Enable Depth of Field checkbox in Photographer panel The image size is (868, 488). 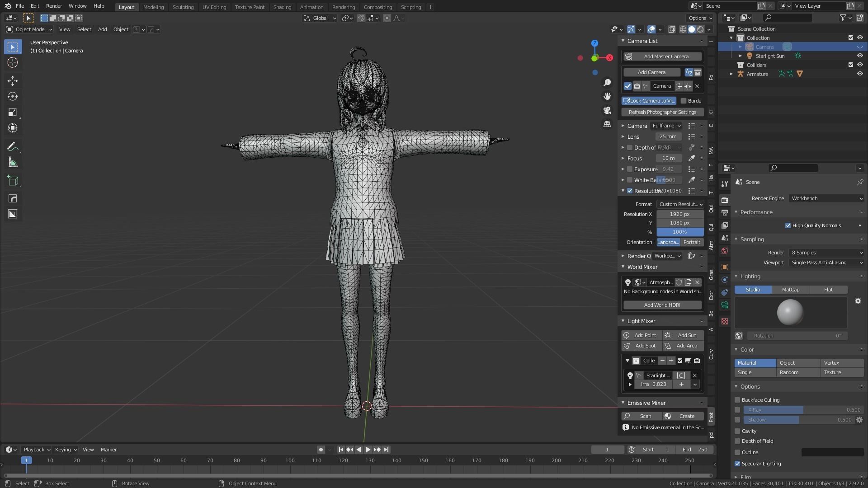pos(630,147)
